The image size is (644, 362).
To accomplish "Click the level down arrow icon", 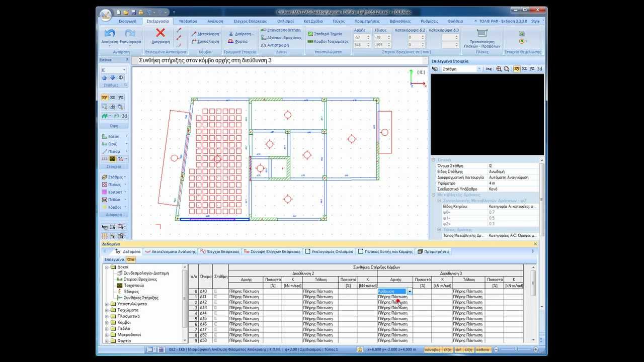I will pos(112,78).
